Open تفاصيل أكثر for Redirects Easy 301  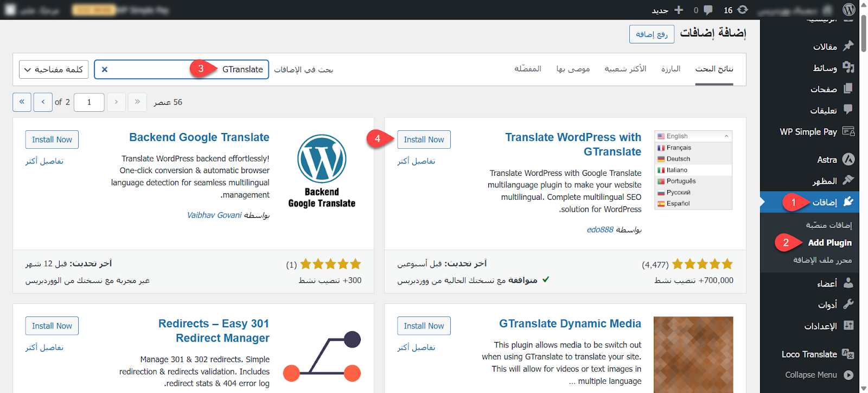(44, 347)
